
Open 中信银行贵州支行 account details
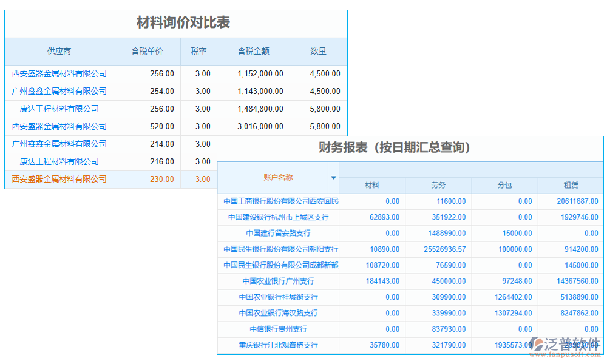(x=277, y=329)
